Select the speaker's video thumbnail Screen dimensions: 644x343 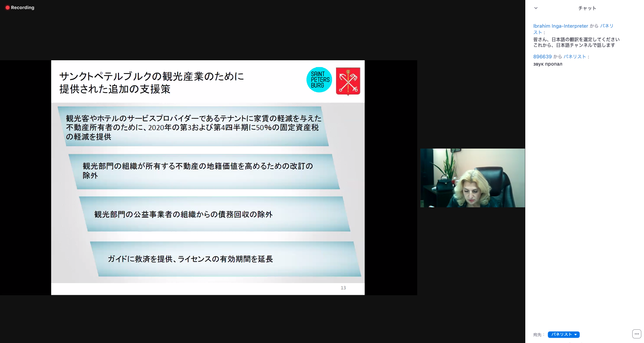click(x=472, y=178)
